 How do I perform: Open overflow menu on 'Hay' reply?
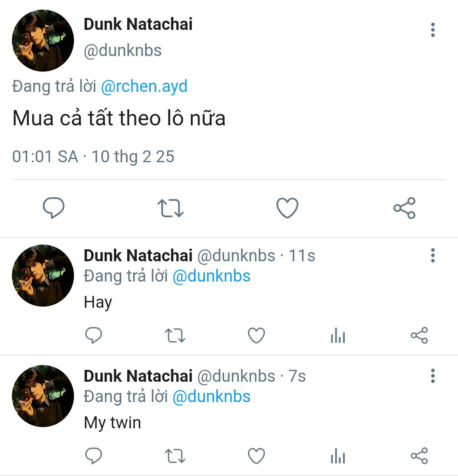433,255
